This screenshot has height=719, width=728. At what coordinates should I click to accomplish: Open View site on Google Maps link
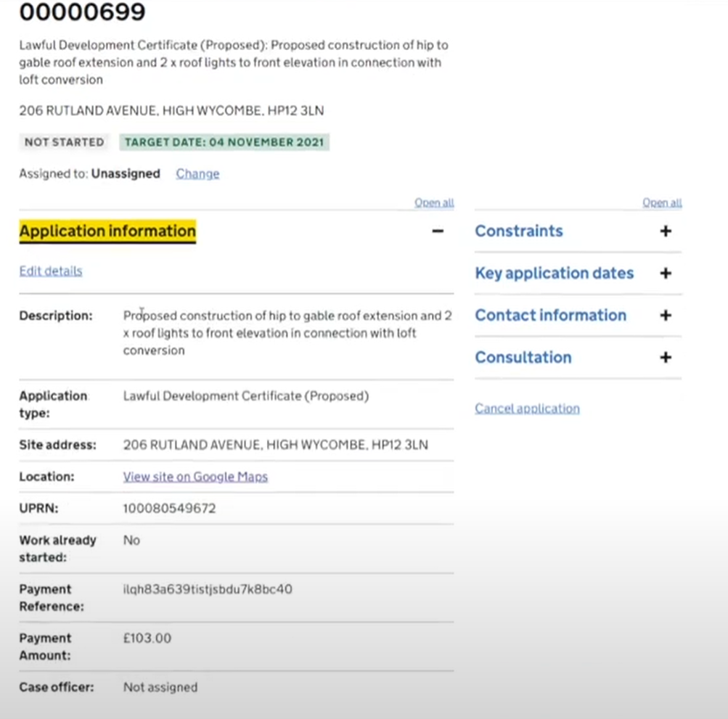(195, 477)
